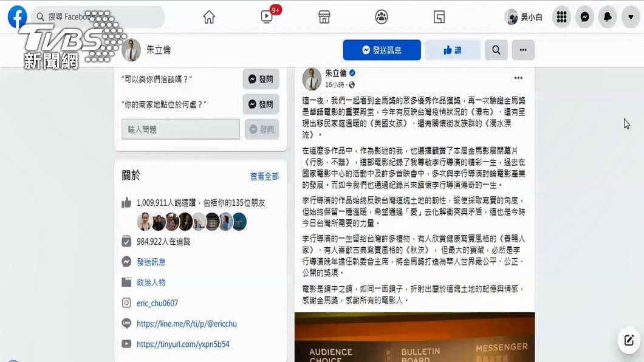Click the Facebook logo
This screenshot has width=644, height=362.
coord(17,16)
